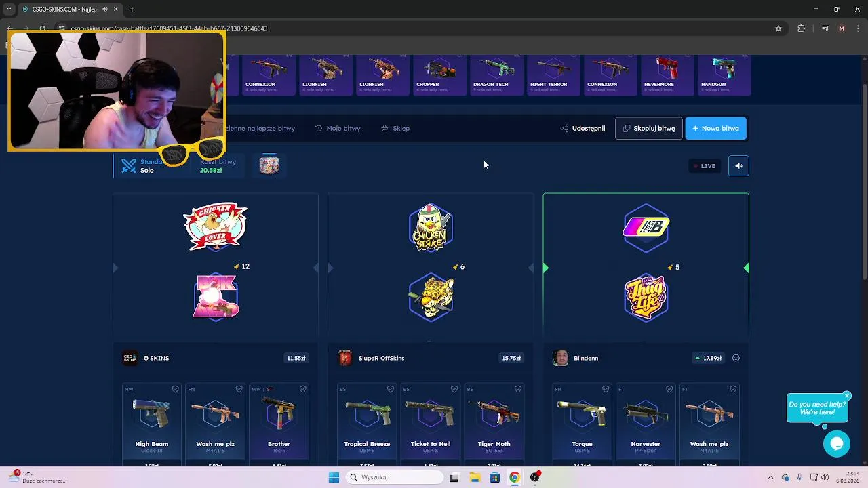Open Chrome tab search dropdown arrow
The width and height of the screenshot is (868, 488).
[x=9, y=9]
